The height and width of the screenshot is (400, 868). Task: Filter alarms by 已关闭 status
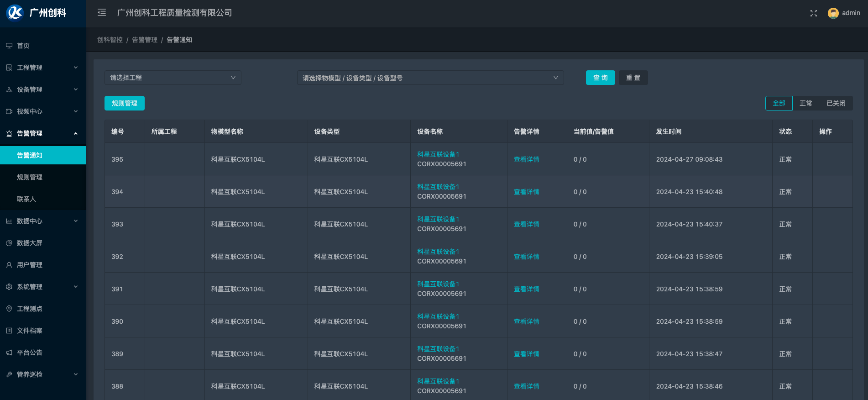click(836, 103)
